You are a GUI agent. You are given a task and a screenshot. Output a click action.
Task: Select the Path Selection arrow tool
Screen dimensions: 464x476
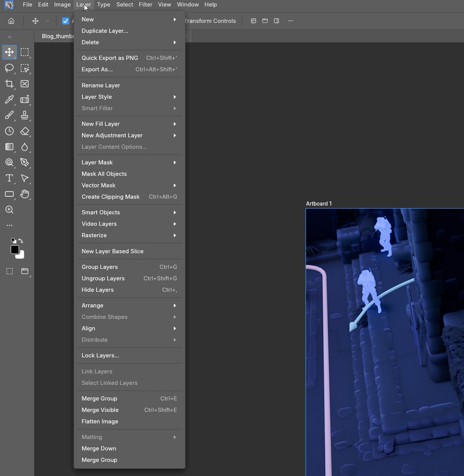25,178
